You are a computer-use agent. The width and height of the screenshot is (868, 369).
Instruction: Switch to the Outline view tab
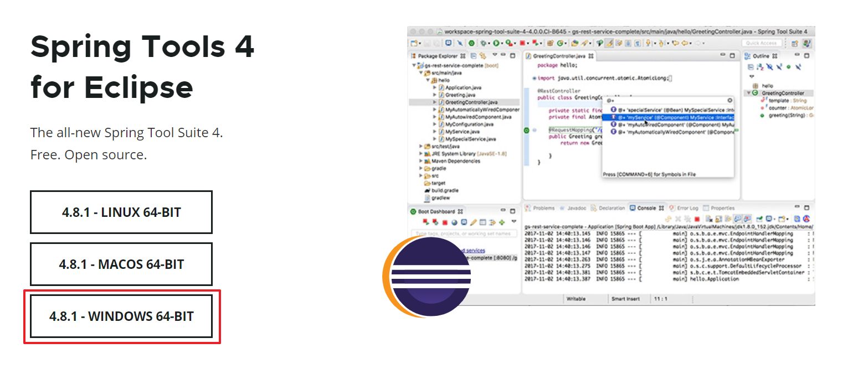tap(761, 56)
